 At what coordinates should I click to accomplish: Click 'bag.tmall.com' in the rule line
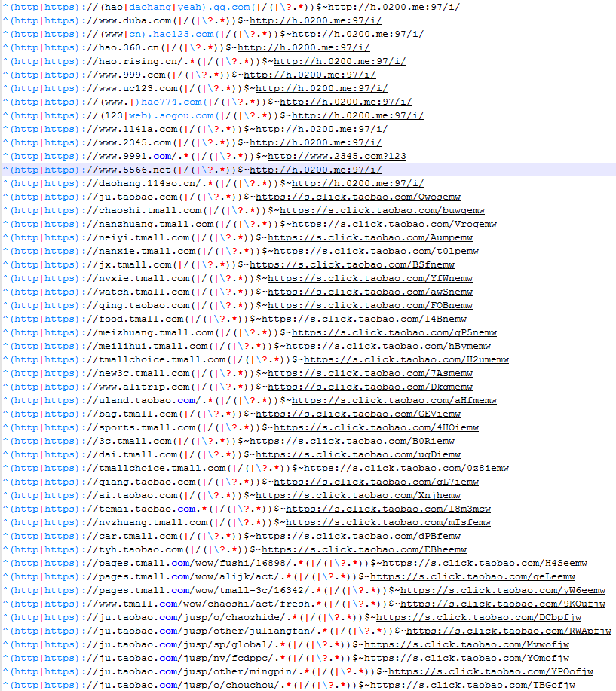(138, 414)
